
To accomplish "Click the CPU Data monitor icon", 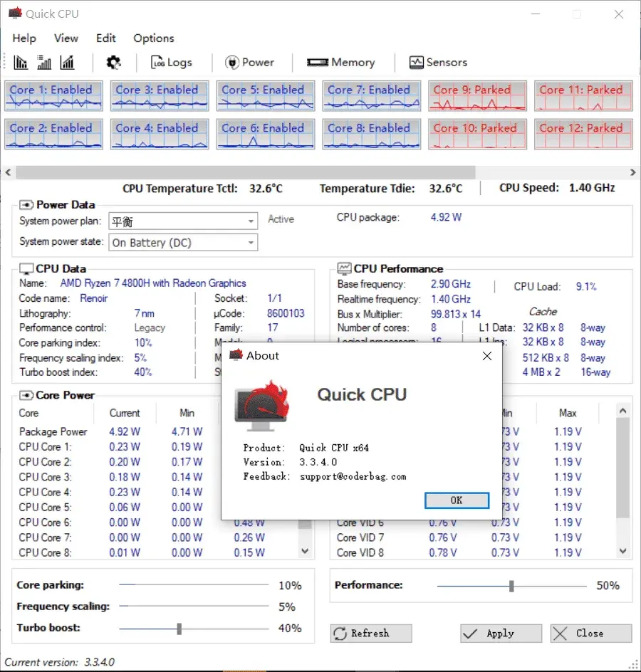I will click(x=26, y=268).
